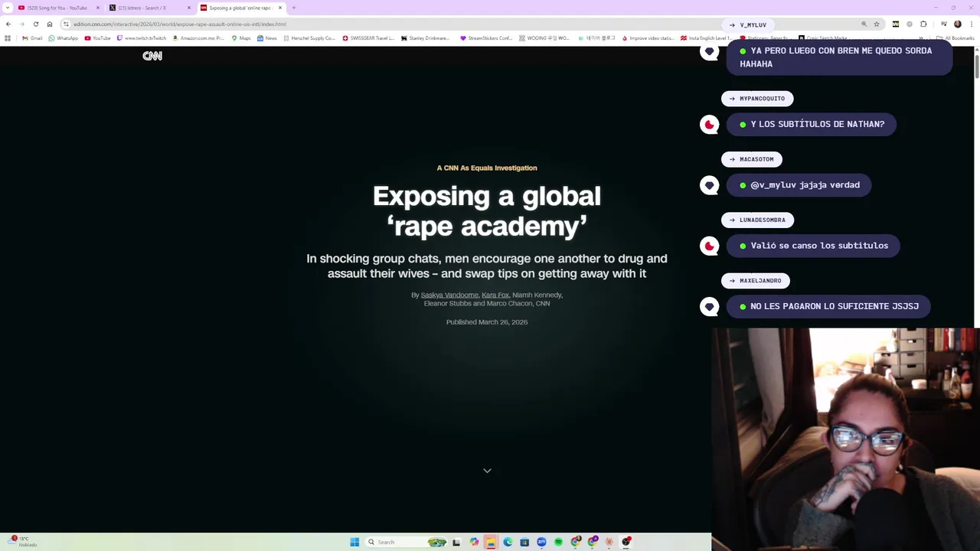Open author link Kara Fox

click(495, 295)
